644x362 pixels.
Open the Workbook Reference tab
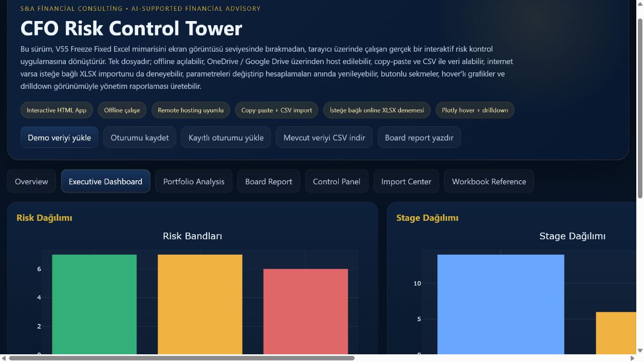(x=489, y=181)
